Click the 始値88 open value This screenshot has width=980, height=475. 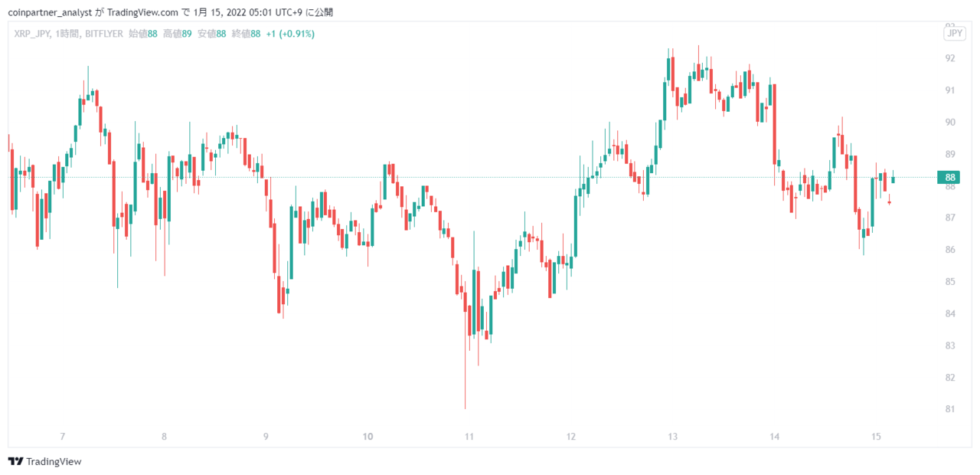[143, 34]
